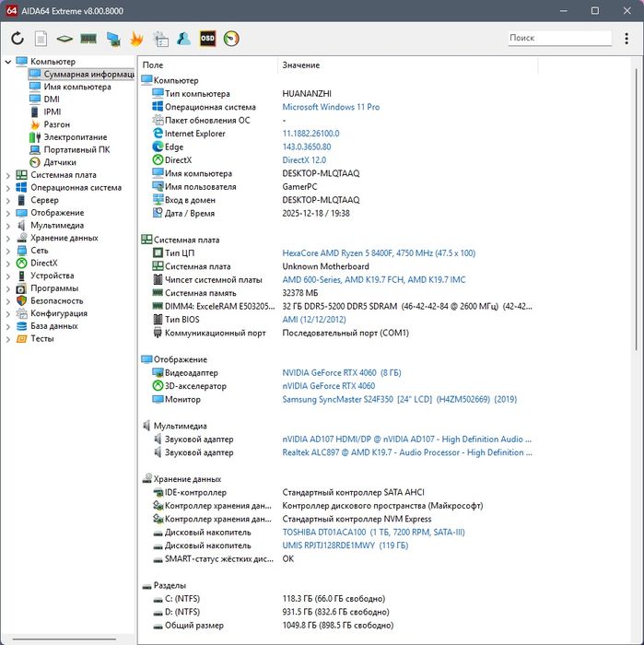Select the Общий размер row

click(337, 626)
